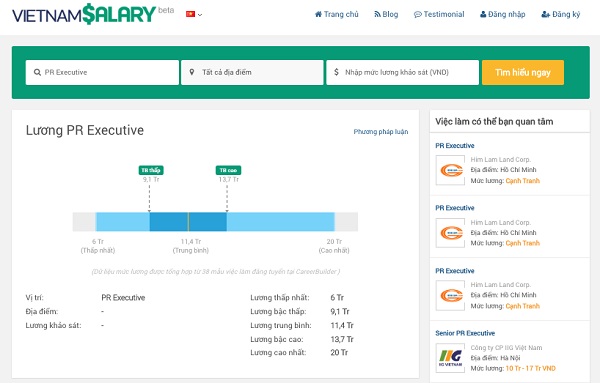This screenshot has height=383, width=600.
Task: Click the magnifier icon in the job search field
Action: coord(37,72)
